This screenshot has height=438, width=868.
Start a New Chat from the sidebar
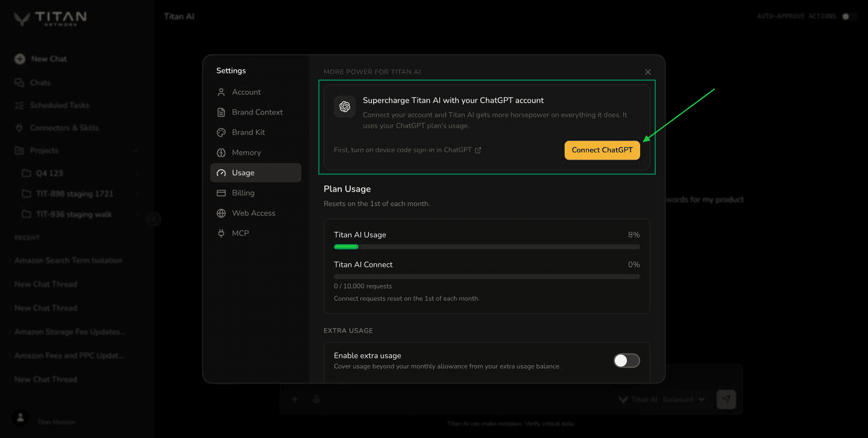coord(41,59)
